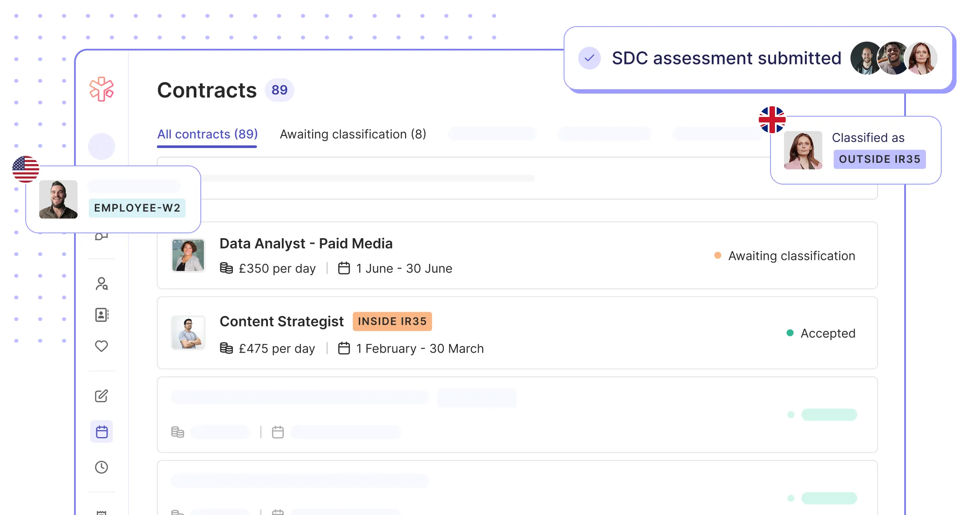Click the EMPLOYEE-W2 label badge
Viewport: 980px width, 515px height.
pyautogui.click(x=137, y=208)
